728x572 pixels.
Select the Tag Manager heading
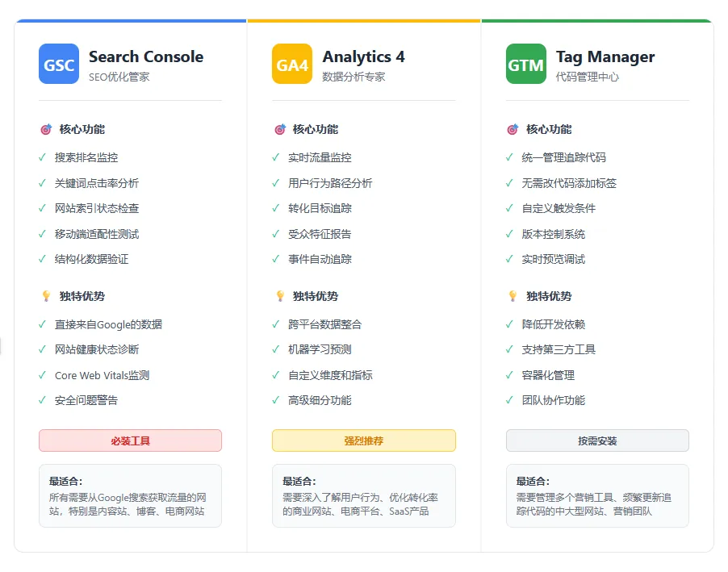(x=605, y=56)
